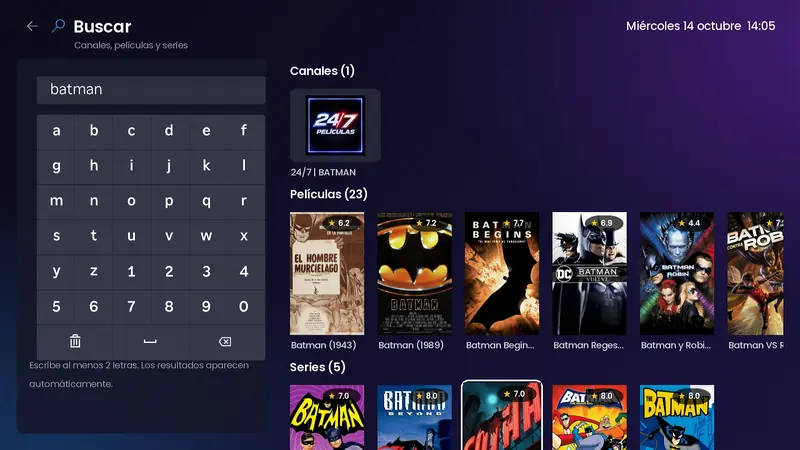
Task: Tap the number 4 key
Action: coord(244,271)
